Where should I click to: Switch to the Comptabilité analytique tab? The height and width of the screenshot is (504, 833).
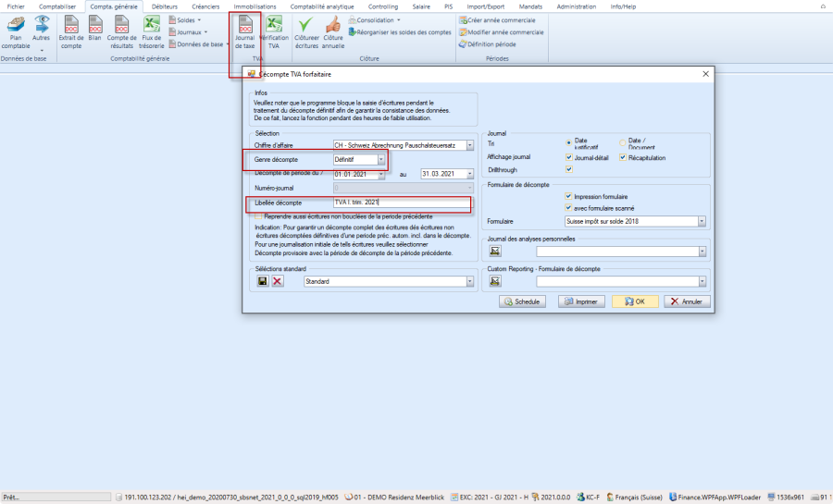(322, 6)
